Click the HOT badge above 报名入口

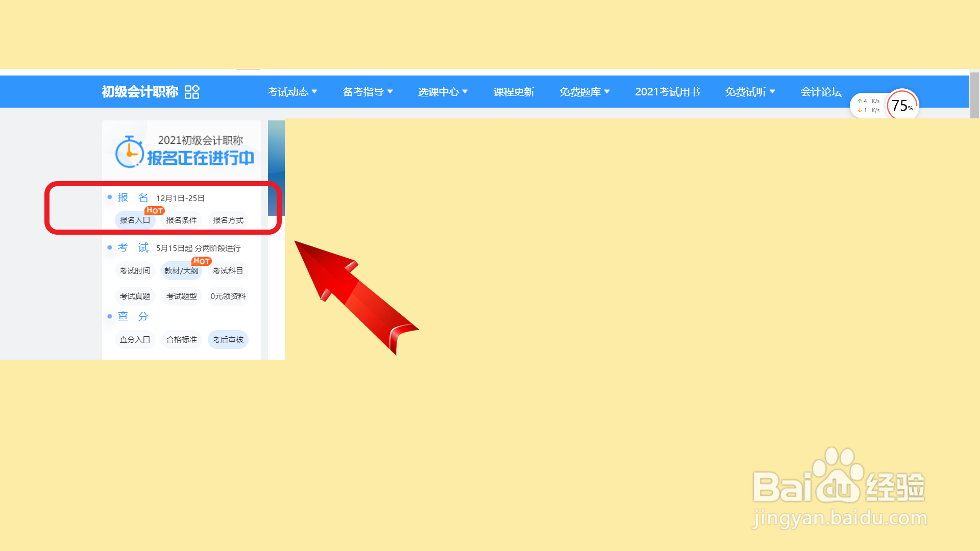click(154, 210)
